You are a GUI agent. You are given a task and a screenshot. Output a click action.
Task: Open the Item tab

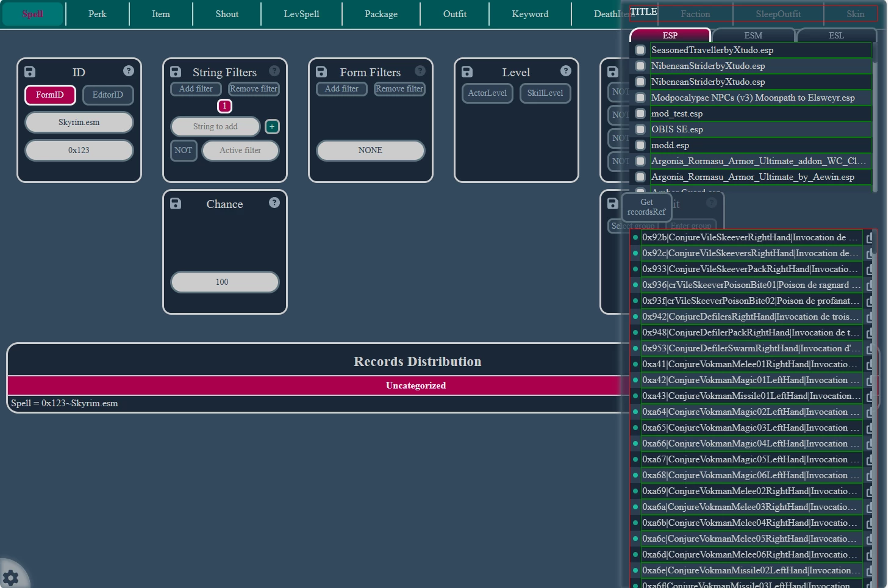(x=161, y=14)
